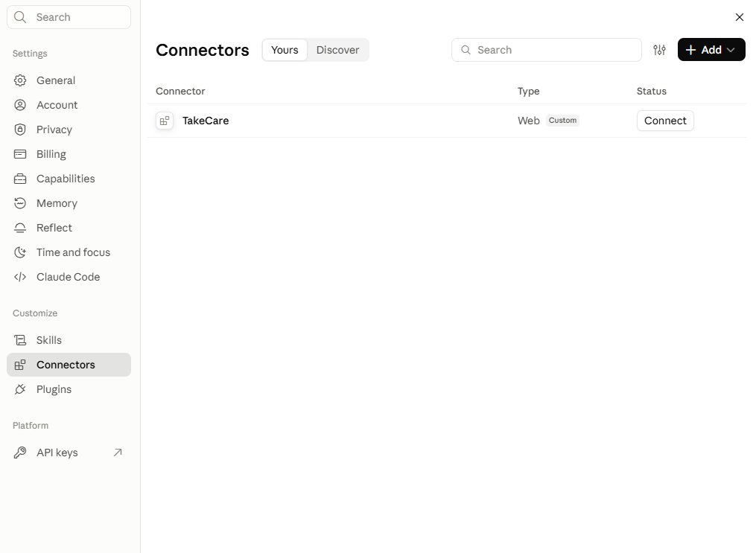Click the Connectors page heading

point(203,50)
